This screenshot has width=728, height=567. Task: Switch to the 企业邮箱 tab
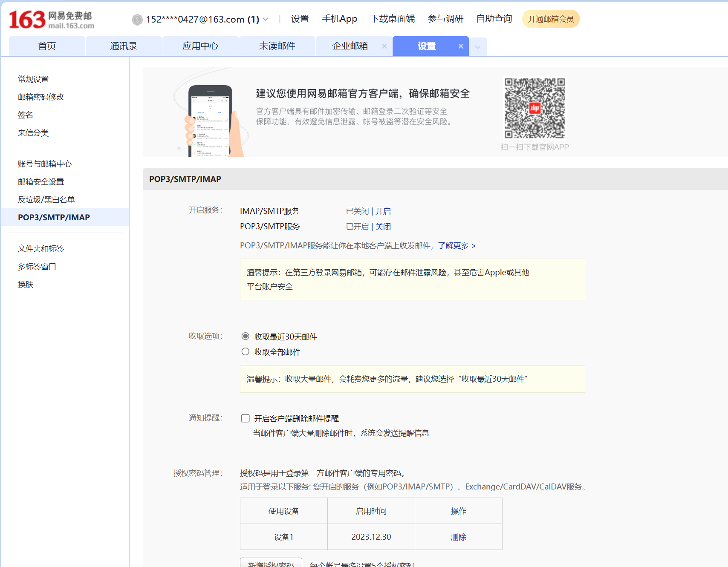[350, 46]
